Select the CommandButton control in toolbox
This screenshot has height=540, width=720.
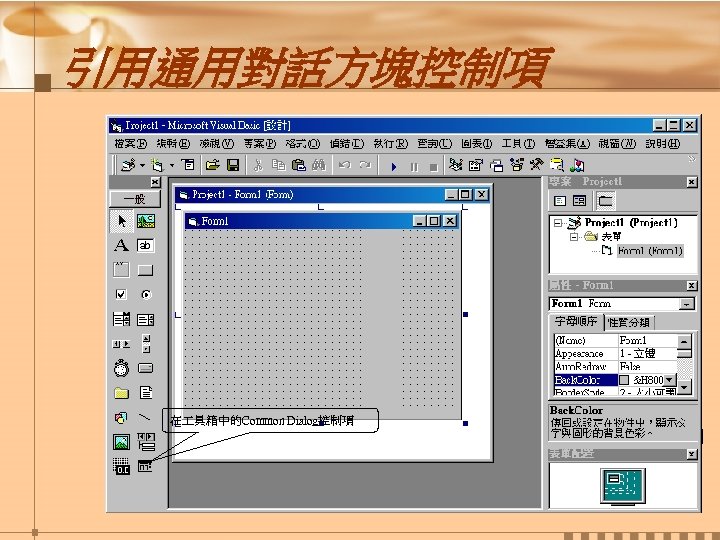click(146, 270)
